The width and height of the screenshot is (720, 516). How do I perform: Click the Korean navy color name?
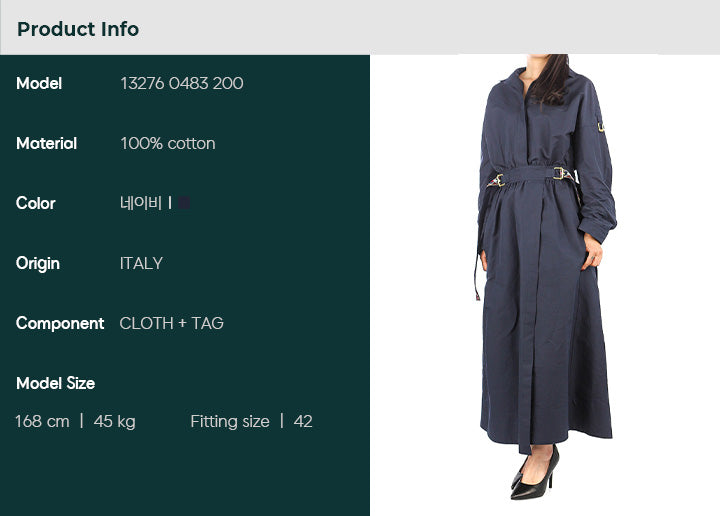(x=141, y=202)
